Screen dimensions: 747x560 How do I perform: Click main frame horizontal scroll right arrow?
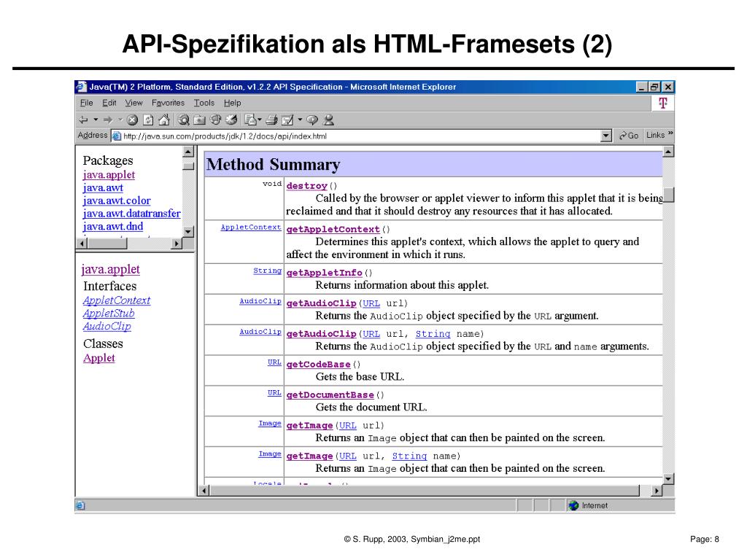coord(657,491)
